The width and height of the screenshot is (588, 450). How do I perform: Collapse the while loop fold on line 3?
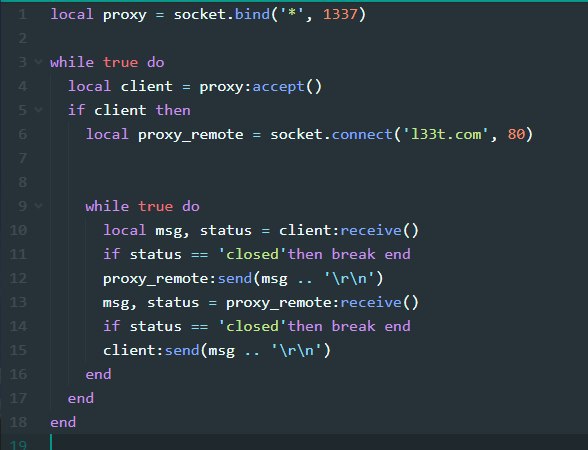(x=38, y=62)
